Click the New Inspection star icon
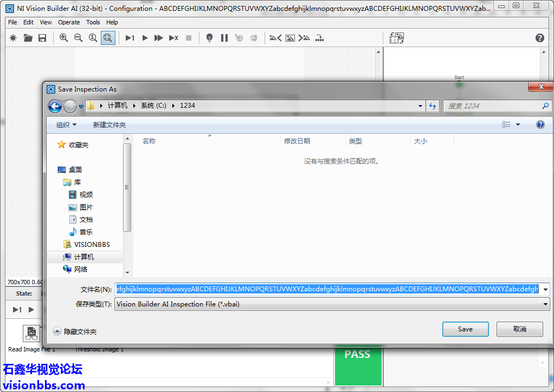 (x=13, y=38)
